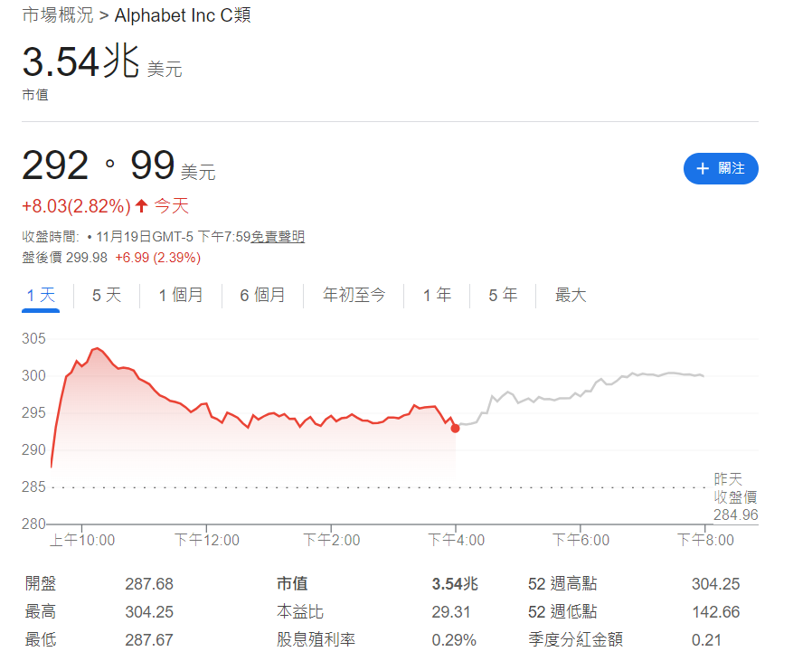The image size is (812, 661).
Task: Select the 6 個月 time range
Action: pos(262,295)
